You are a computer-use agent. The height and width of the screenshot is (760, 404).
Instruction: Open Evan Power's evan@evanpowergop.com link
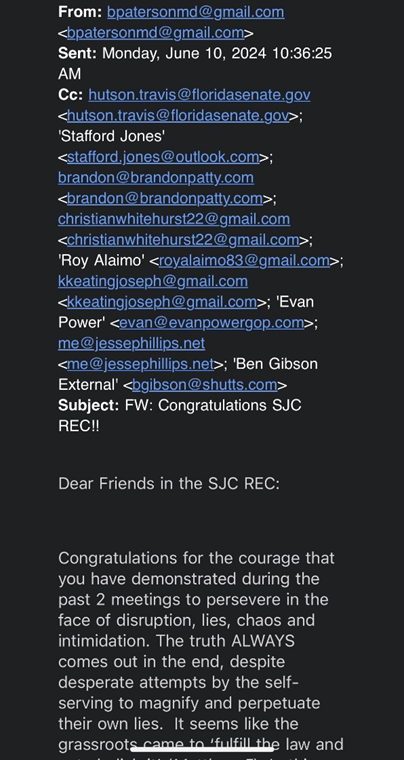pyautogui.click(x=212, y=323)
